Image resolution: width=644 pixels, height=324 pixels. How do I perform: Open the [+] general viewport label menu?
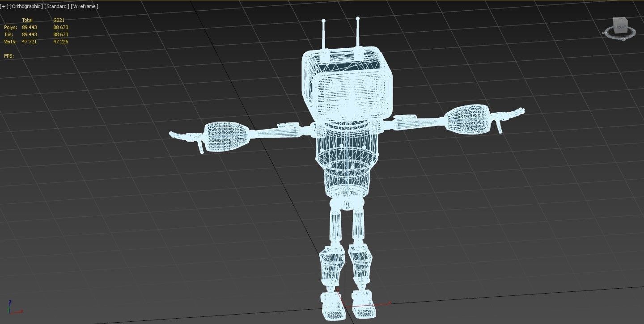4,6
